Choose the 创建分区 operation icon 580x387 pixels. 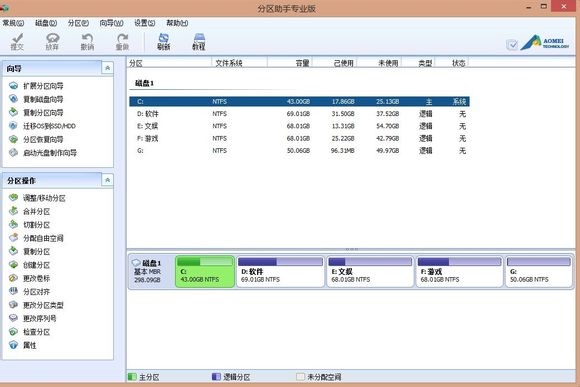tap(13, 265)
